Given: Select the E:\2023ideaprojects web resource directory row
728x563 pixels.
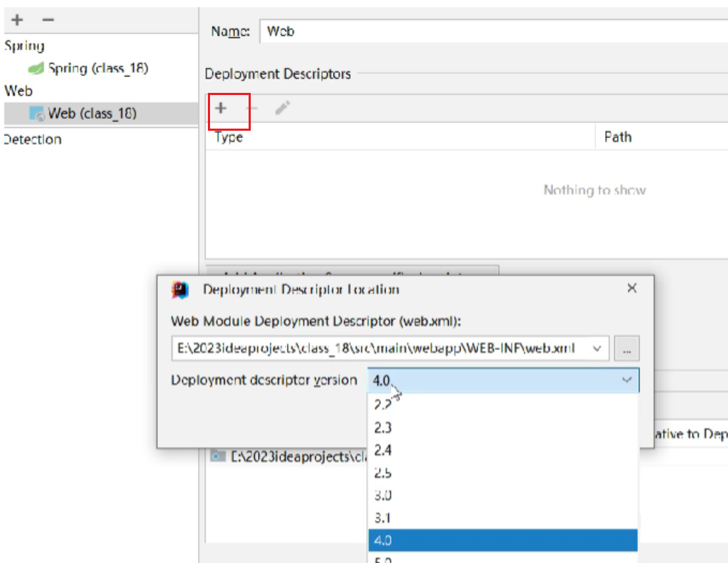Looking at the screenshot, I should (x=288, y=457).
